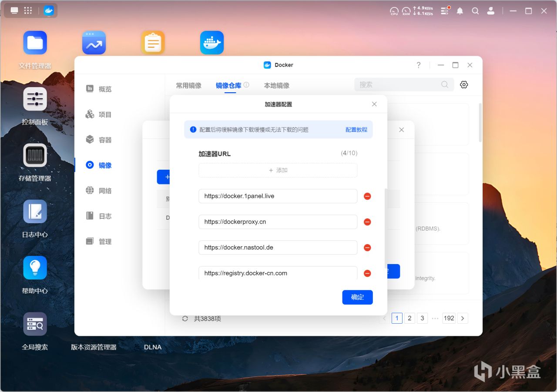557x392 pixels.
Task: Click the 版本资源管理器 desktop label
Action: [94, 347]
